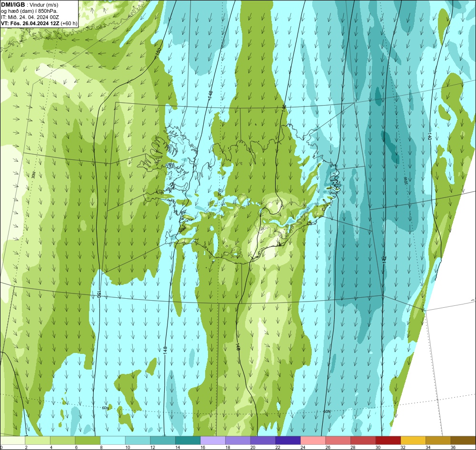Screen dimensions: 476x450
Task: Click the 142 height contour label
Action: pyautogui.click(x=385, y=259)
